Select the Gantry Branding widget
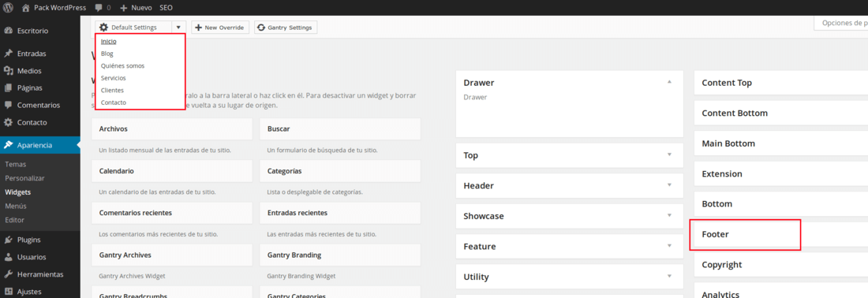The height and width of the screenshot is (298, 868). (x=340, y=255)
